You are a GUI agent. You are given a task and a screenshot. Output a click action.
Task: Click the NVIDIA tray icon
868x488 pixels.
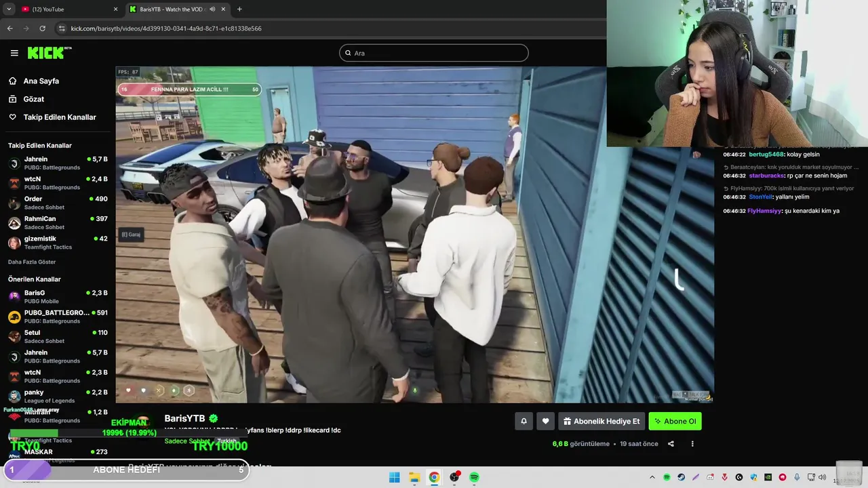(x=768, y=477)
